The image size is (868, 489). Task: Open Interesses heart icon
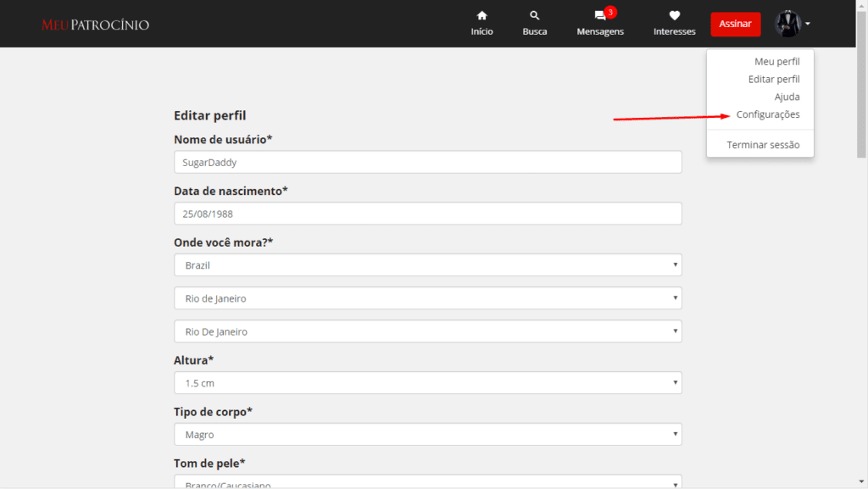pos(674,15)
